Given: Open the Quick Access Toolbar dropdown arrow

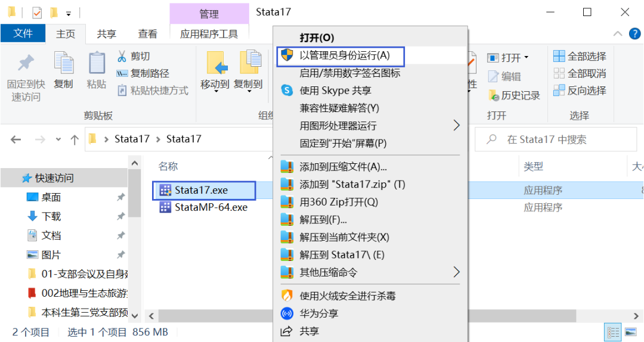Looking at the screenshot, I should [69, 14].
